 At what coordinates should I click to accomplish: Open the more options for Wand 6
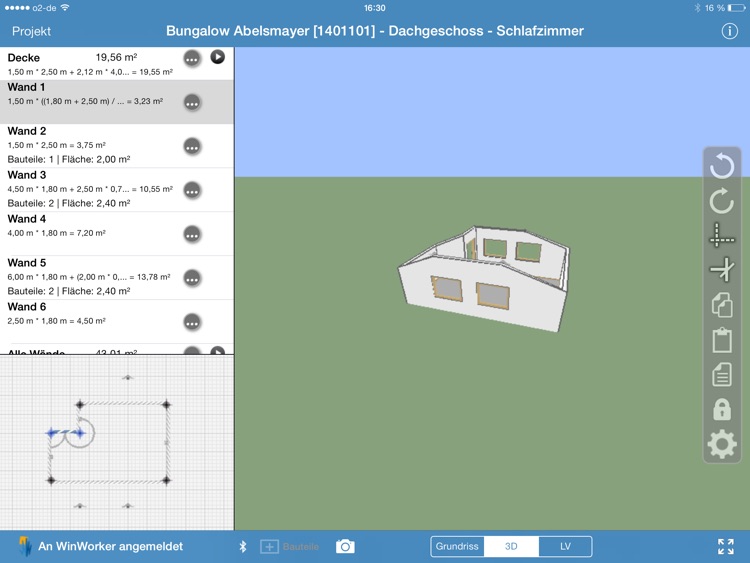[192, 322]
